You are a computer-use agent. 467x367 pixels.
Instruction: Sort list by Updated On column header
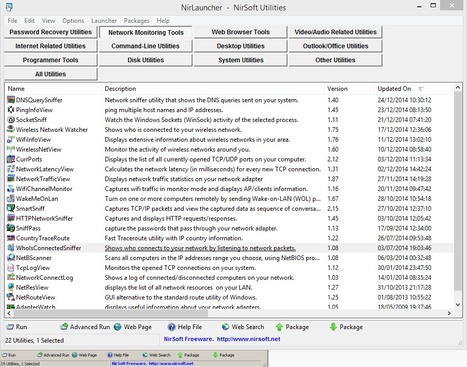pyautogui.click(x=414, y=89)
